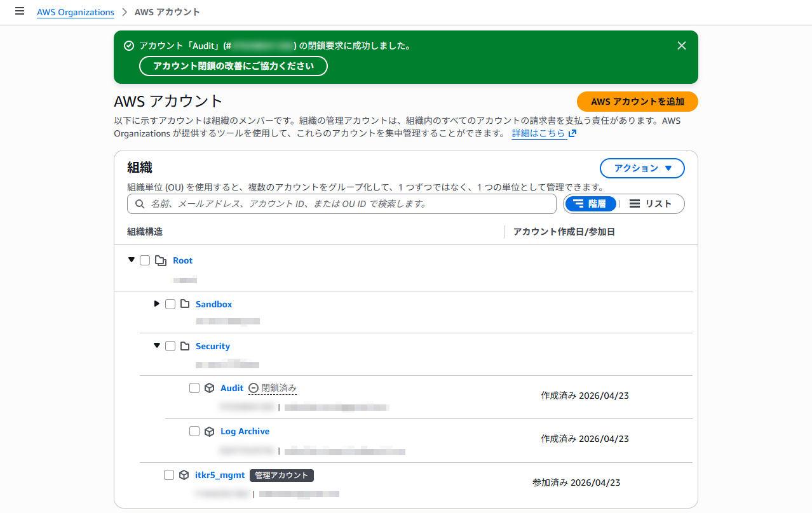This screenshot has height=513, width=812.
Task: Tick the Root checkbox
Action: [145, 260]
